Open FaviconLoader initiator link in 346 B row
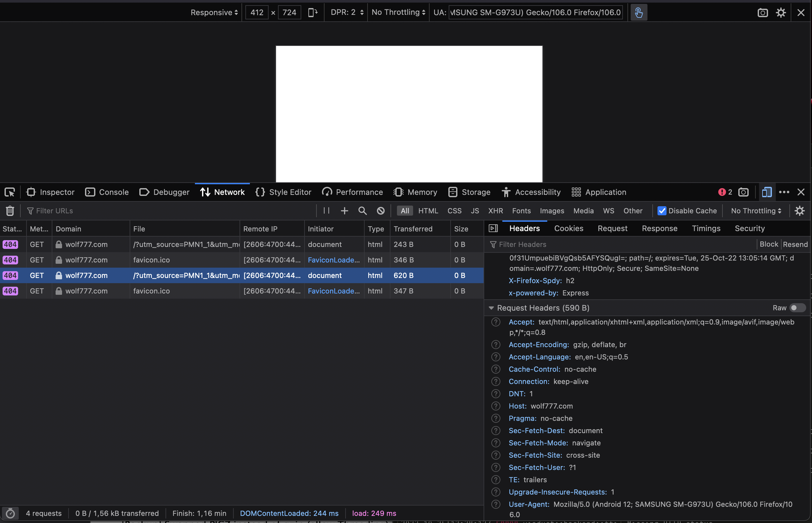This screenshot has height=523, width=812. click(x=334, y=260)
